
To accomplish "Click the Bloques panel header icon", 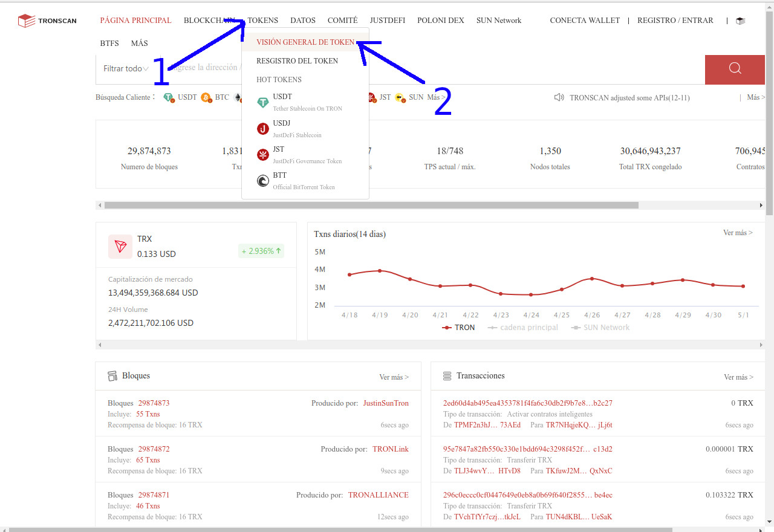I will [112, 376].
